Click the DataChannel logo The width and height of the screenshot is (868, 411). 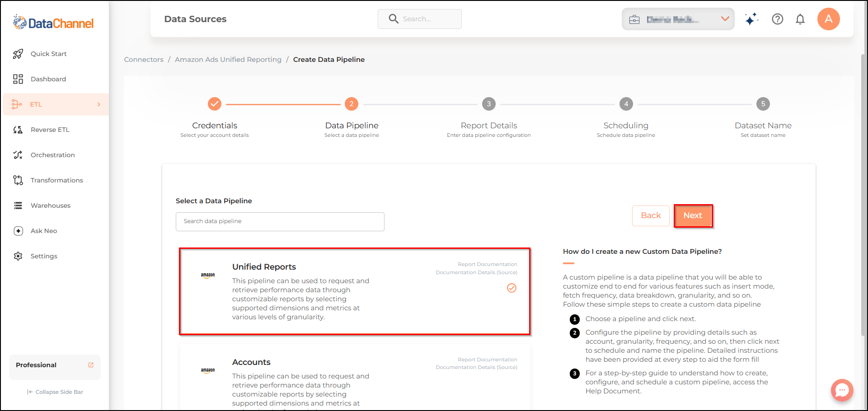[x=53, y=23]
